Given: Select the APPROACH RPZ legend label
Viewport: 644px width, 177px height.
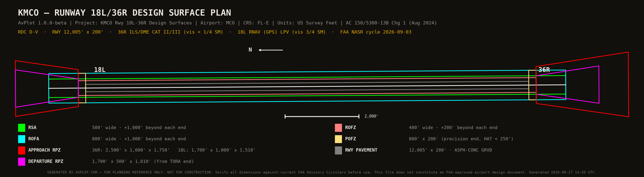Looking at the screenshot, I should point(44,150).
